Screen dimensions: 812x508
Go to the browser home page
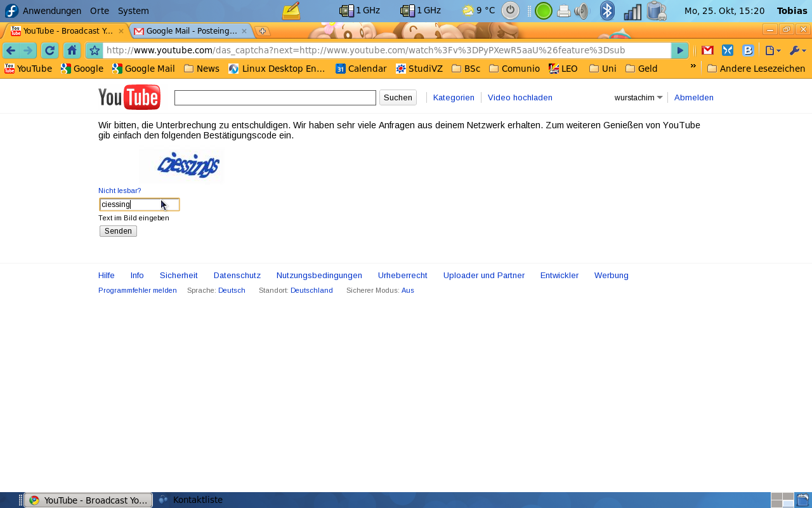72,51
